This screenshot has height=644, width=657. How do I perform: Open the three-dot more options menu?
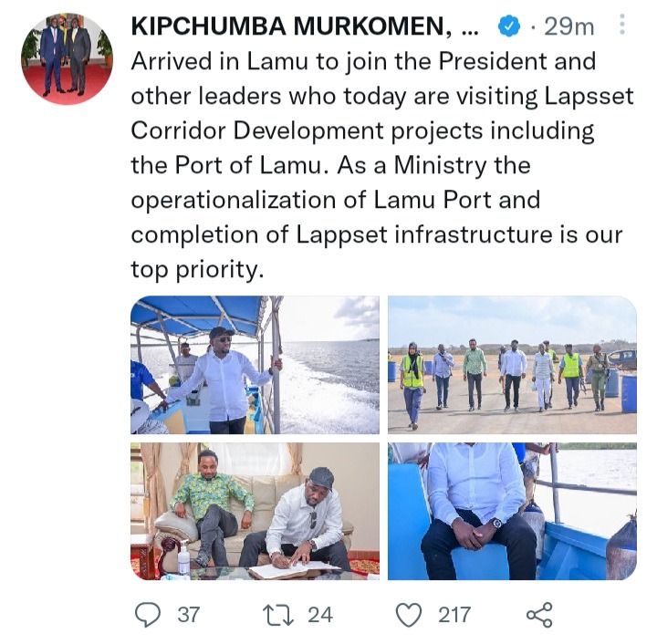coord(622,25)
